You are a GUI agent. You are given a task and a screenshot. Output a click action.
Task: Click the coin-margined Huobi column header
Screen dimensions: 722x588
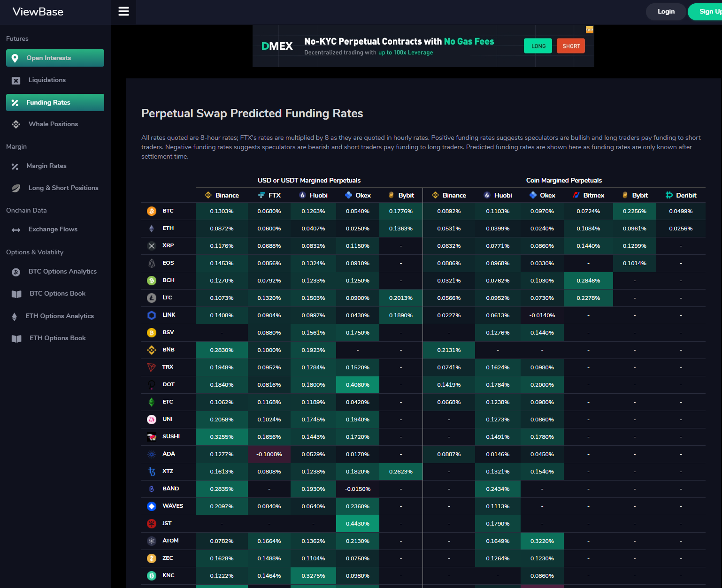tap(498, 195)
